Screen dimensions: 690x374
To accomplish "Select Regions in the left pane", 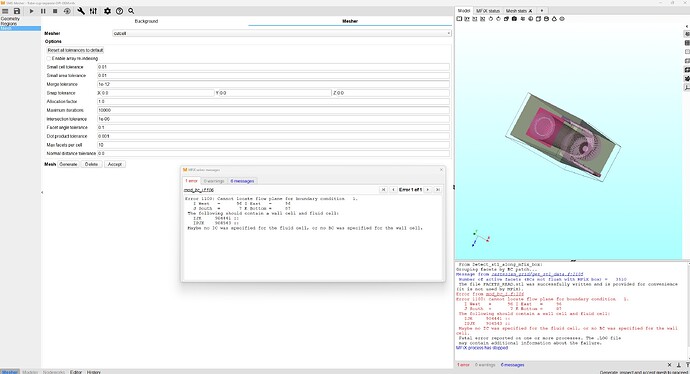I will [x=9, y=24].
